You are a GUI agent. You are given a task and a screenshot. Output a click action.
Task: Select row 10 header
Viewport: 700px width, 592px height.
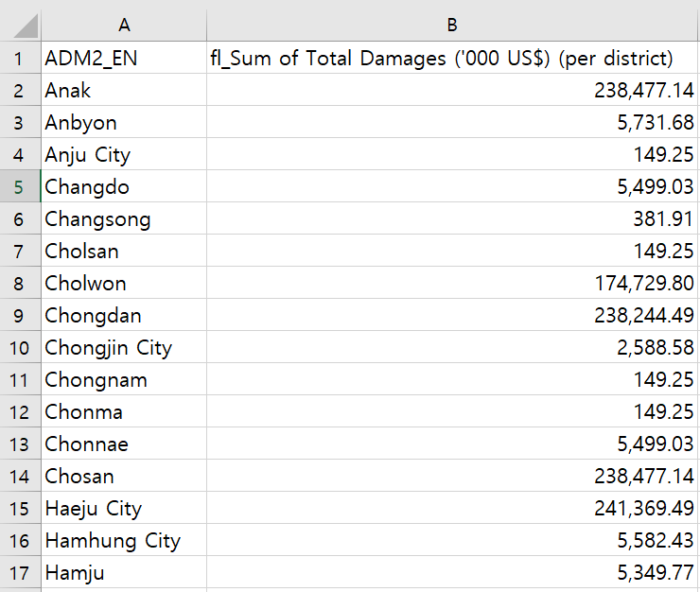pos(20,347)
